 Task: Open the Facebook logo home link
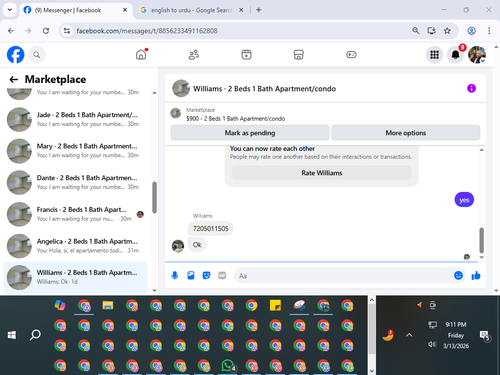point(16,55)
